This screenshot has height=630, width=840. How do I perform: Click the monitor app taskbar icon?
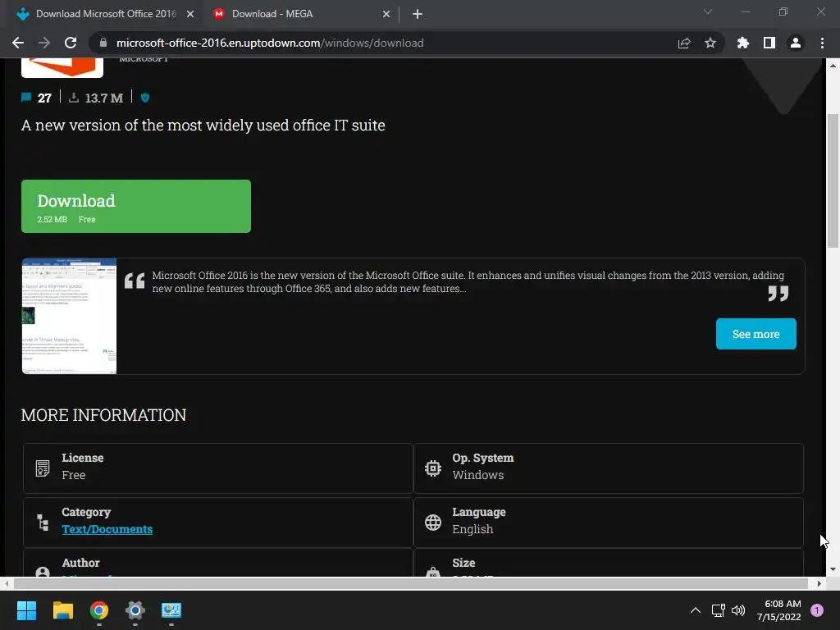click(171, 610)
